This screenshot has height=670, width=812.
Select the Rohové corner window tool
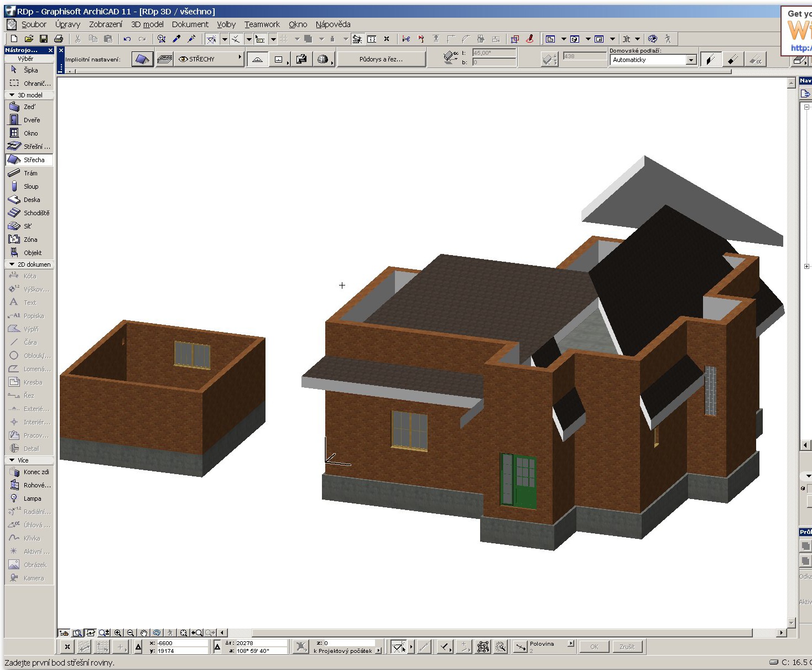coord(29,485)
